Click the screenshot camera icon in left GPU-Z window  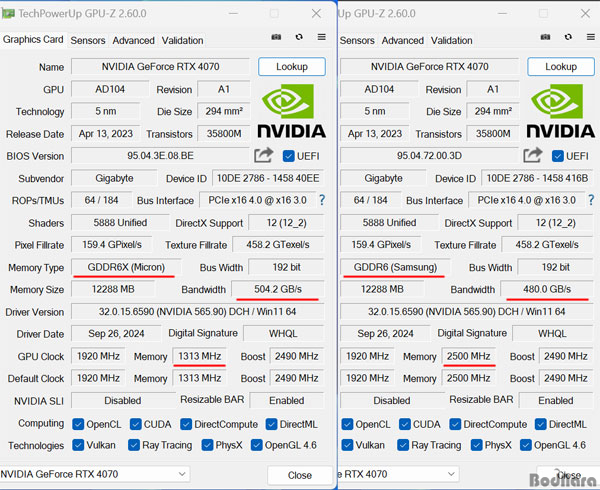pyautogui.click(x=276, y=37)
